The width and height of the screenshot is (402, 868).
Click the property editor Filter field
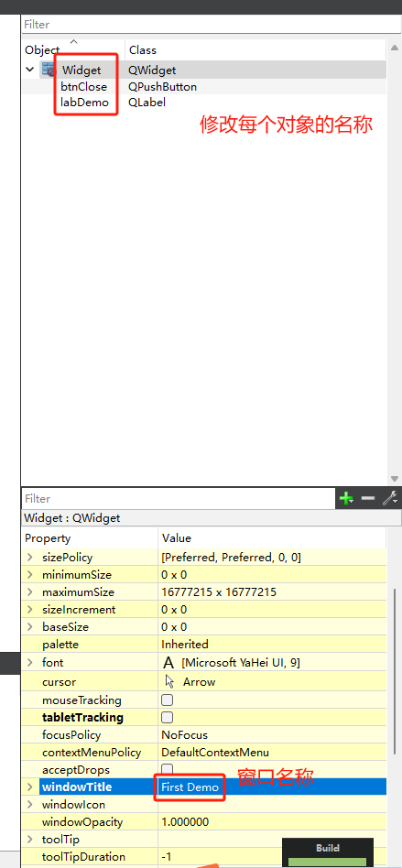click(179, 498)
